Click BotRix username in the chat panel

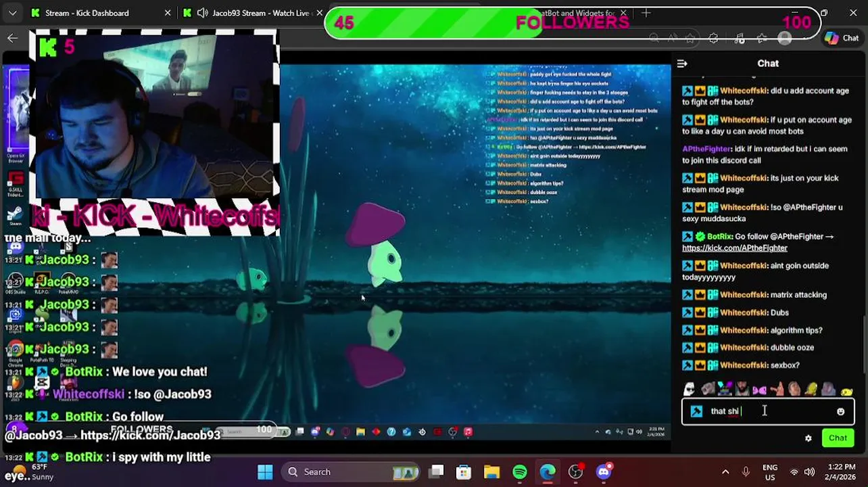point(720,237)
